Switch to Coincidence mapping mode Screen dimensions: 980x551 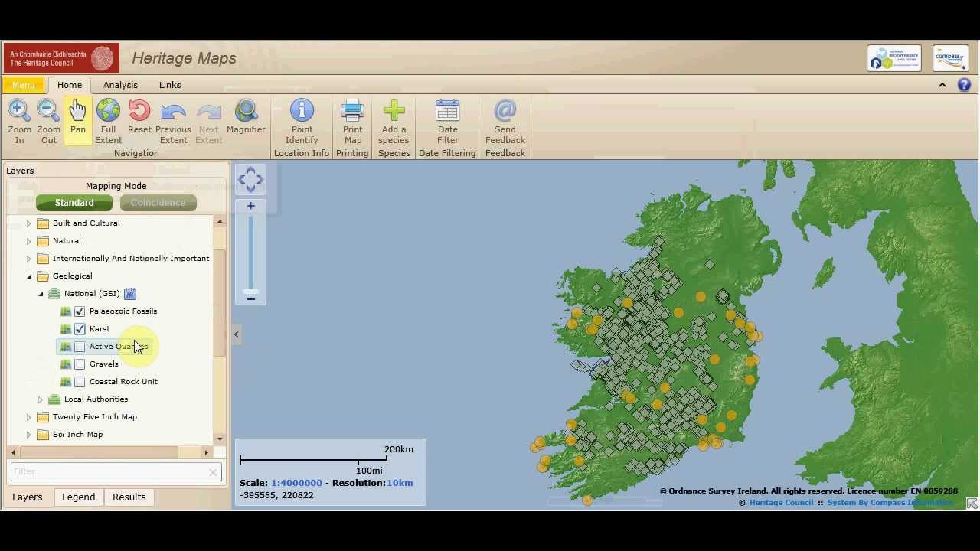click(x=158, y=203)
